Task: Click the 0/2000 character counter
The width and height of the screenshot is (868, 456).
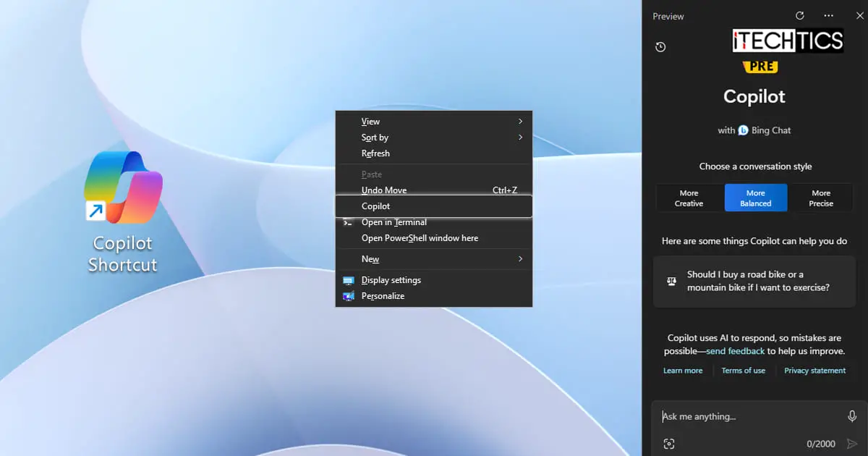Action: [x=821, y=444]
